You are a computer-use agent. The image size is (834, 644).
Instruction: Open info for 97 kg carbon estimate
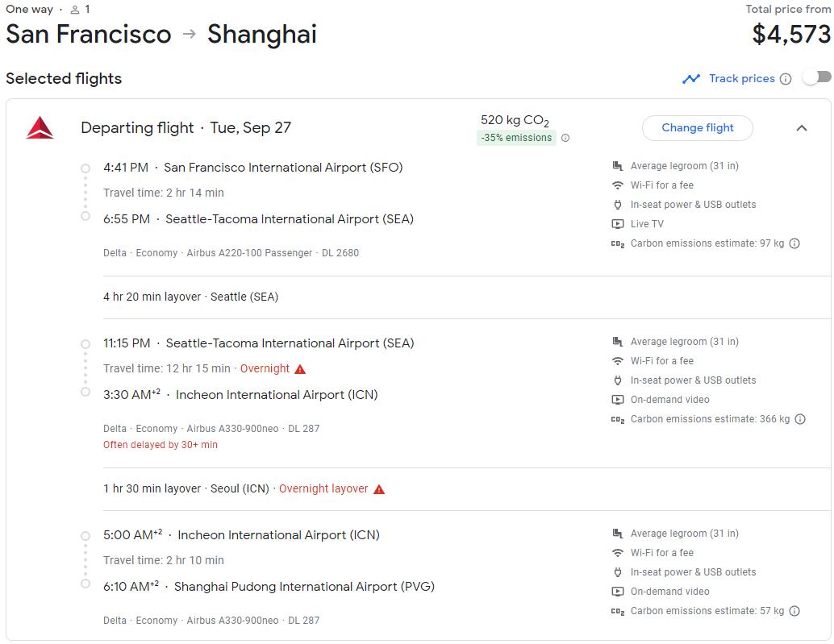pos(794,243)
